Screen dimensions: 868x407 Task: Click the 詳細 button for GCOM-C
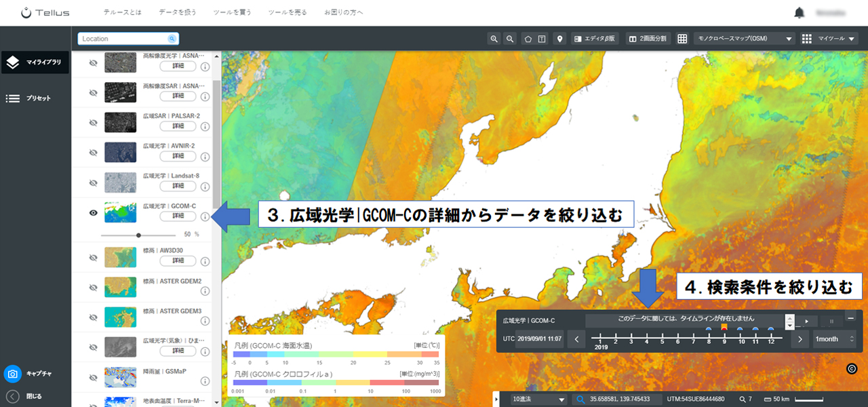[x=178, y=216]
